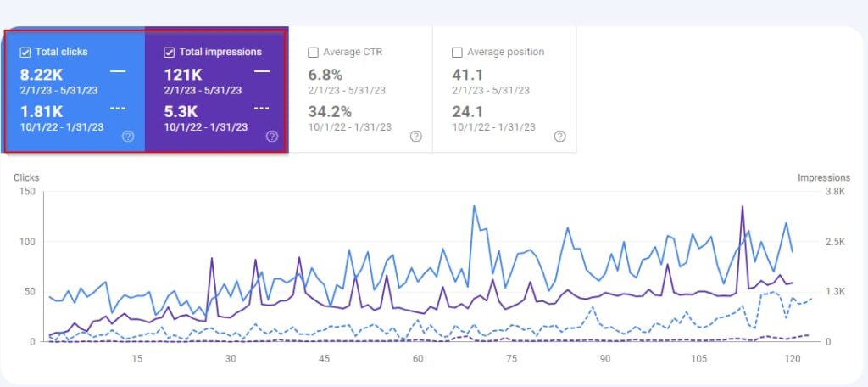Click the 121K total impressions value
The image size is (868, 387).
183,75
